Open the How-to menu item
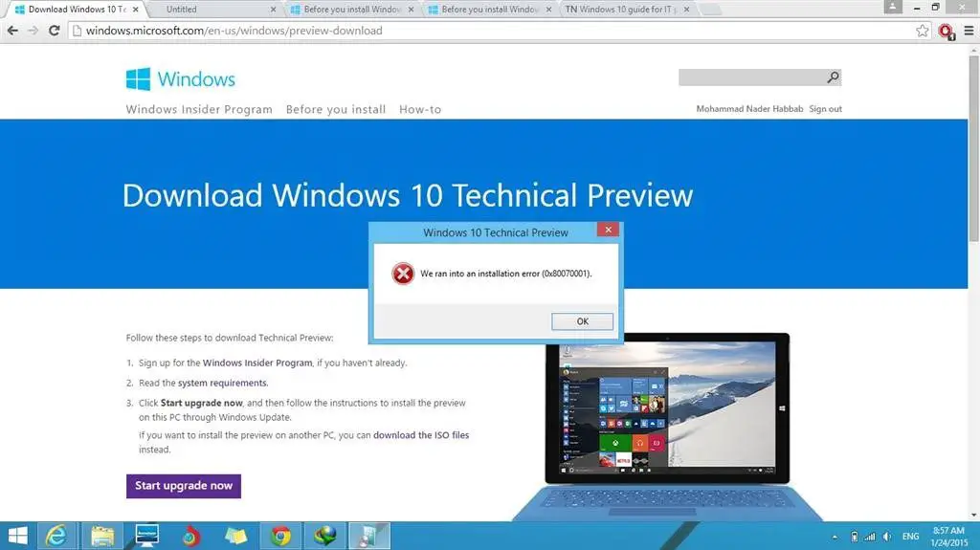Image resolution: width=980 pixels, height=550 pixels. (420, 109)
